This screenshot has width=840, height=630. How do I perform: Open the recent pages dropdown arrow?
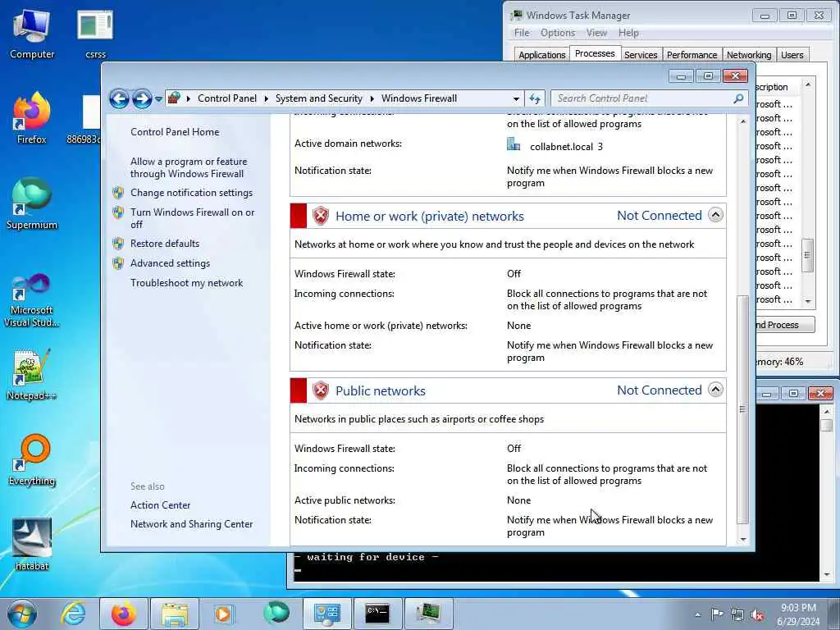[x=158, y=99]
